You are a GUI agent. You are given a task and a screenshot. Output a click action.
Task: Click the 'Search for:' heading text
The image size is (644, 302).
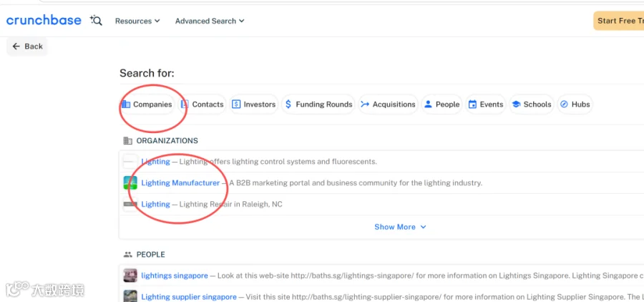pyautogui.click(x=147, y=74)
